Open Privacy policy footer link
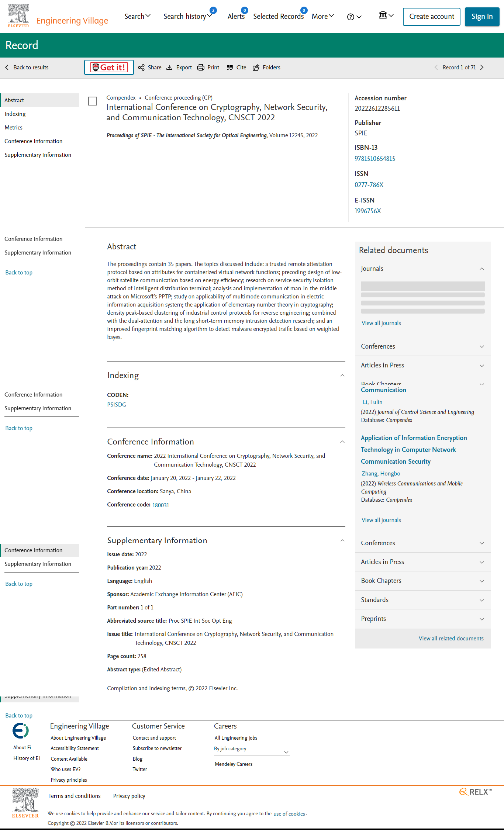 (x=129, y=796)
